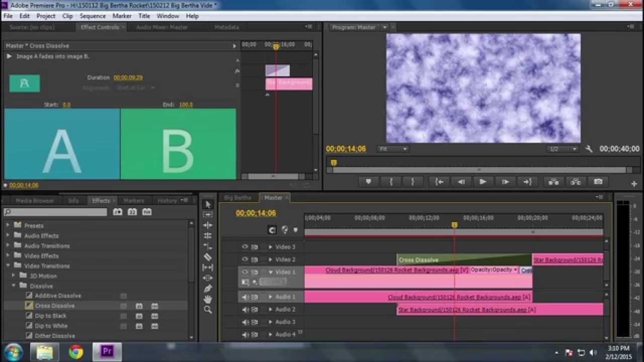This screenshot has height=362, width=644.
Task: Click the Step Back one frame button
Action: (461, 182)
